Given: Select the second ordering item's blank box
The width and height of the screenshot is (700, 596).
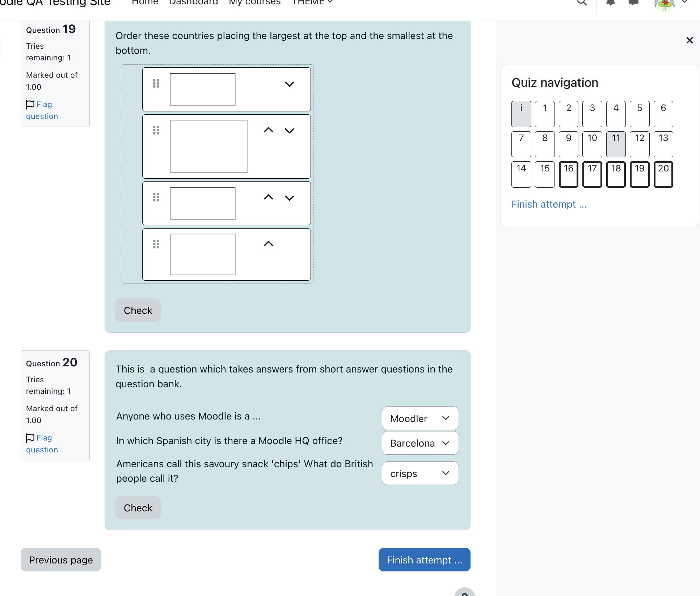Looking at the screenshot, I should pos(208,146).
